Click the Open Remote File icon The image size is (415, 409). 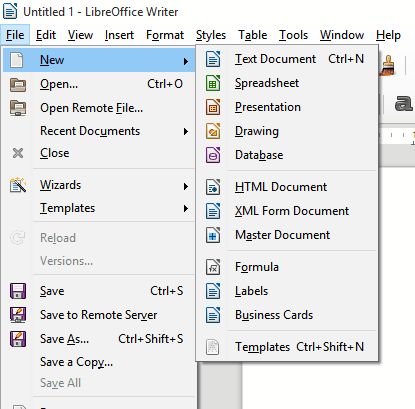tap(18, 108)
